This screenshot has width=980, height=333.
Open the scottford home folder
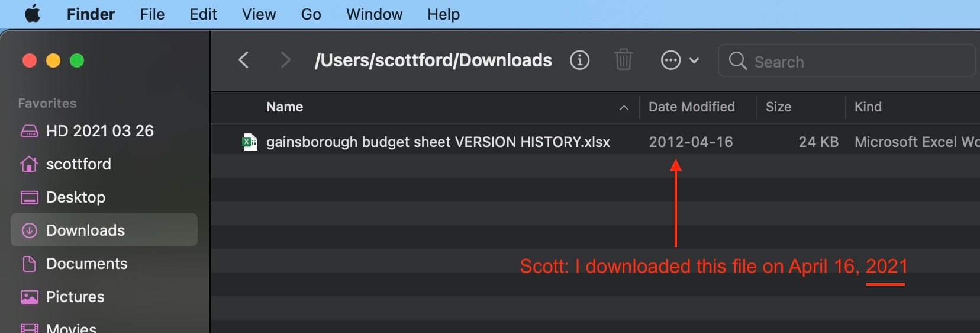click(x=78, y=164)
